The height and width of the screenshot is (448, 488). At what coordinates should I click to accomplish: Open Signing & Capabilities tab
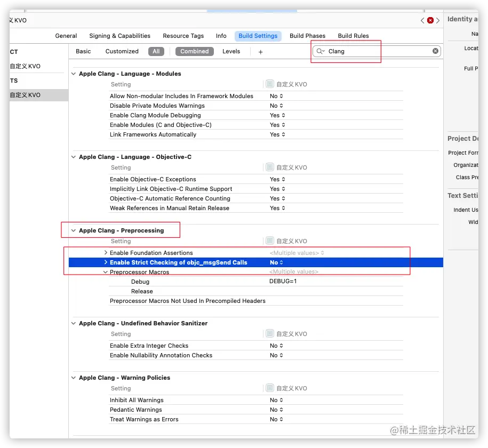[x=120, y=36]
